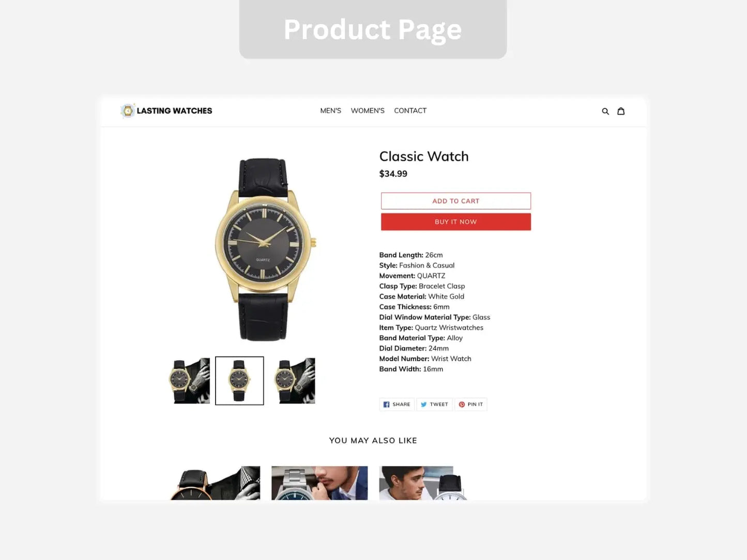Open the Women's menu item
The height and width of the screenshot is (560, 747).
tap(368, 111)
